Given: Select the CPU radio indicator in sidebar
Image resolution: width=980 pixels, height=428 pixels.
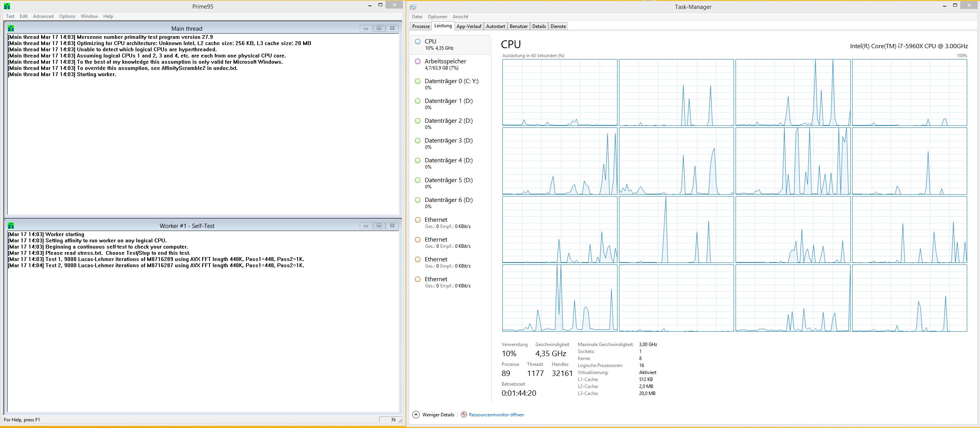Looking at the screenshot, I should coord(417,41).
